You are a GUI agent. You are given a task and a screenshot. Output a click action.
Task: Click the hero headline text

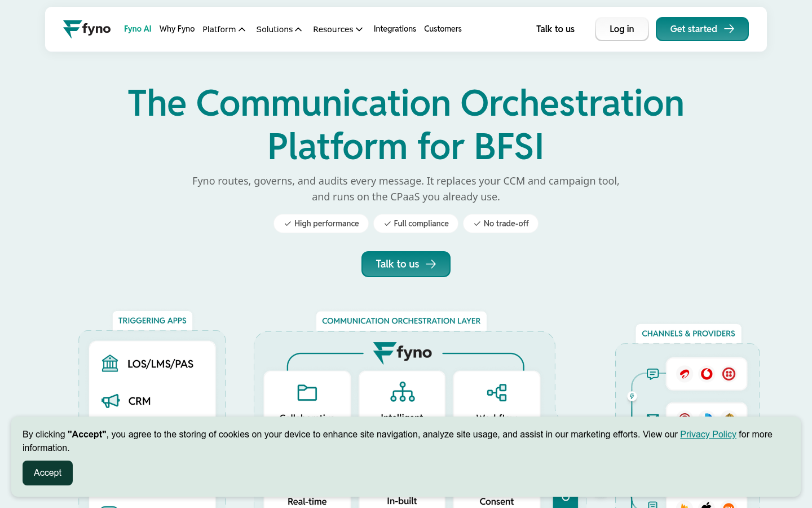(406, 125)
